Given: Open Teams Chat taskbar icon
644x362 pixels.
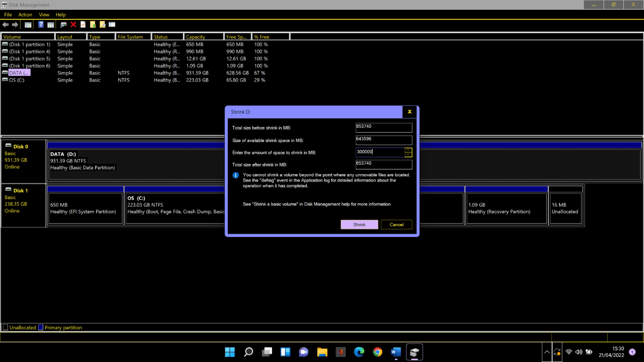Looking at the screenshot, I should [x=304, y=352].
